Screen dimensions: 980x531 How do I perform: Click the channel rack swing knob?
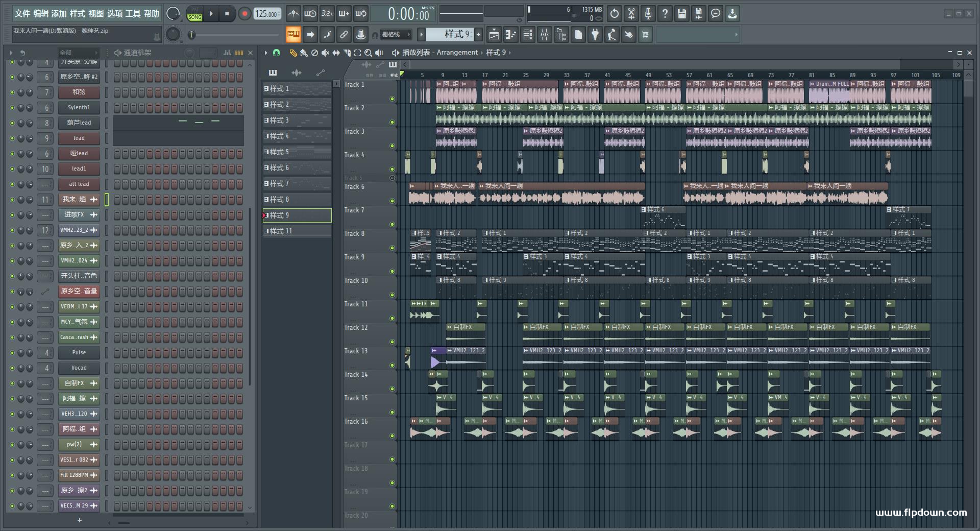click(x=189, y=53)
